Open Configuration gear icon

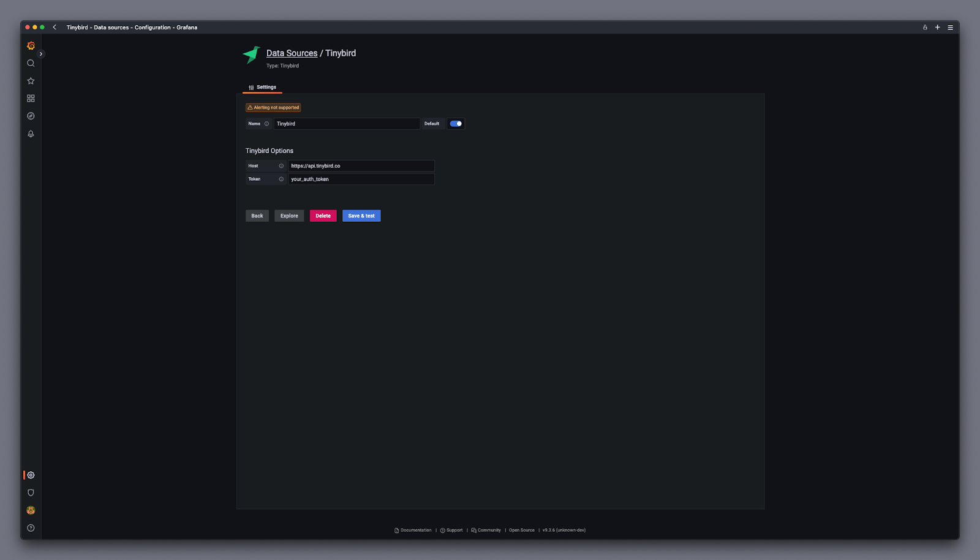[x=31, y=475]
